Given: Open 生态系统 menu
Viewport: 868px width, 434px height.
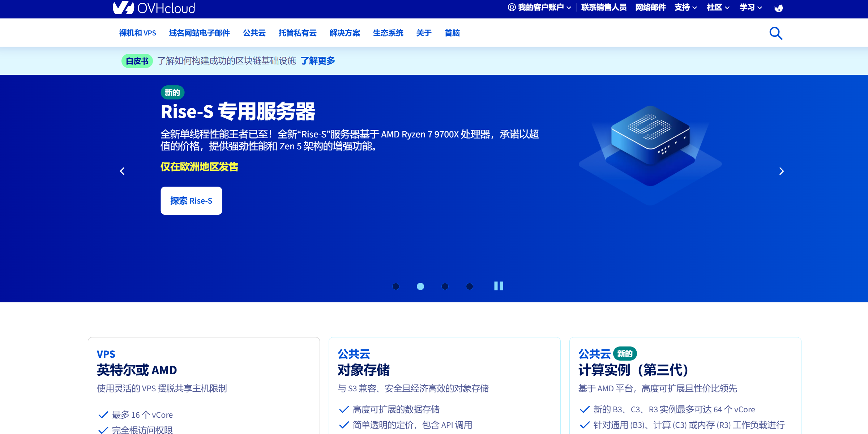Looking at the screenshot, I should 388,33.
